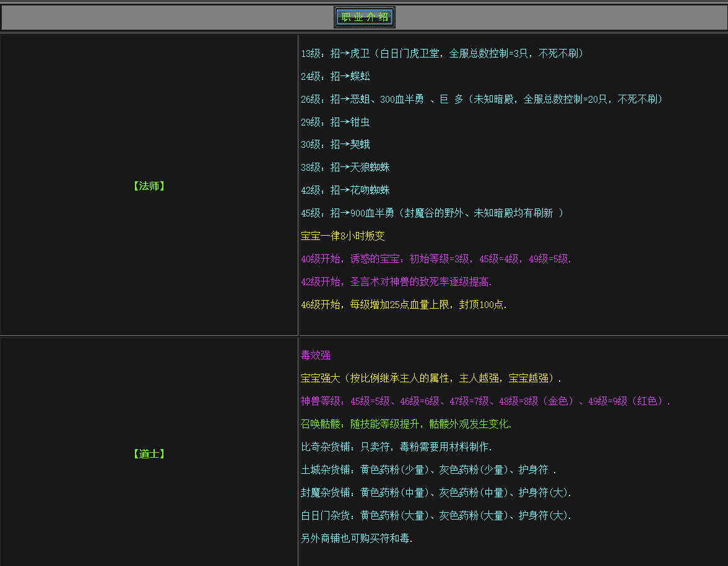
Task: Click the yellow text '宝宝一律8小时叛变'
Action: pos(343,236)
